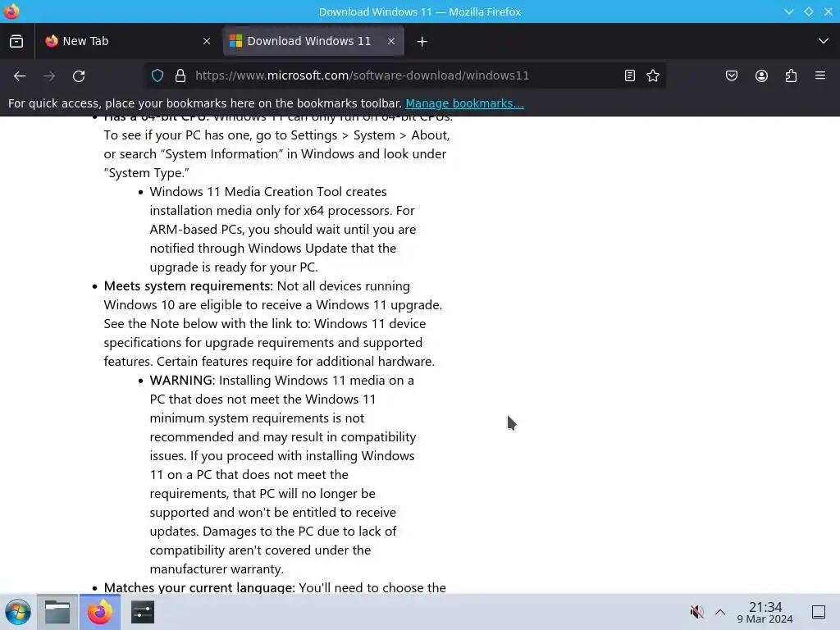Click the grayed-out forward navigation arrow

click(x=49, y=76)
